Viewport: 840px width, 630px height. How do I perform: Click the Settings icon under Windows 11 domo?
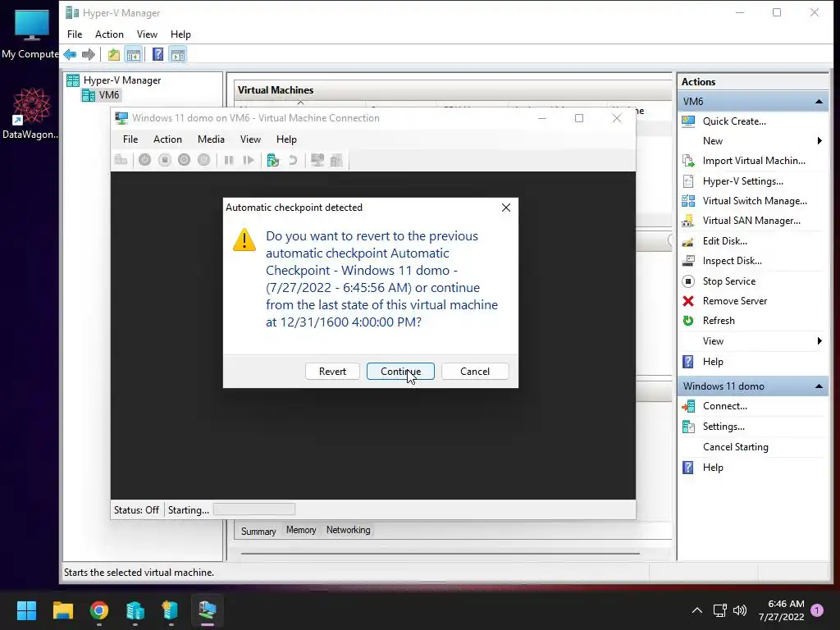(x=688, y=427)
